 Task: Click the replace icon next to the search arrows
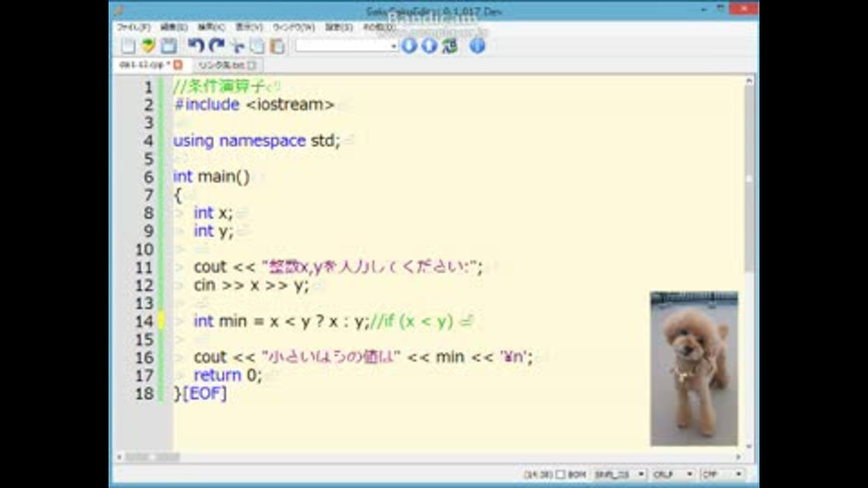point(450,45)
